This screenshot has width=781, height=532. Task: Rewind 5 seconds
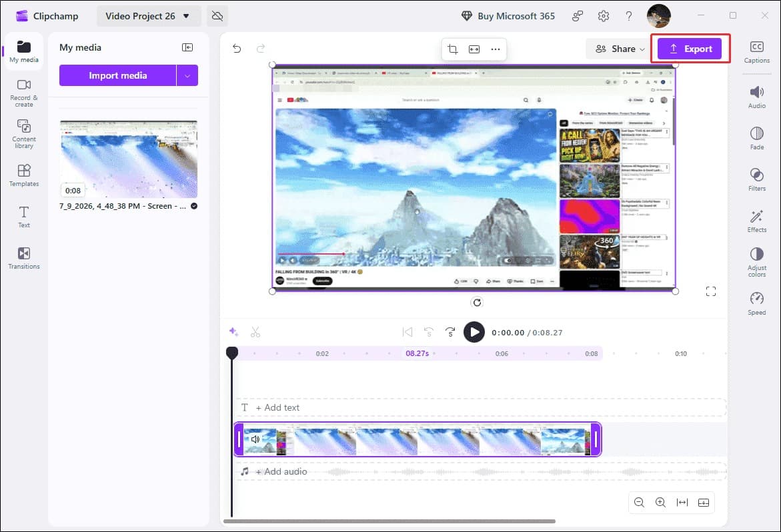[x=428, y=332]
